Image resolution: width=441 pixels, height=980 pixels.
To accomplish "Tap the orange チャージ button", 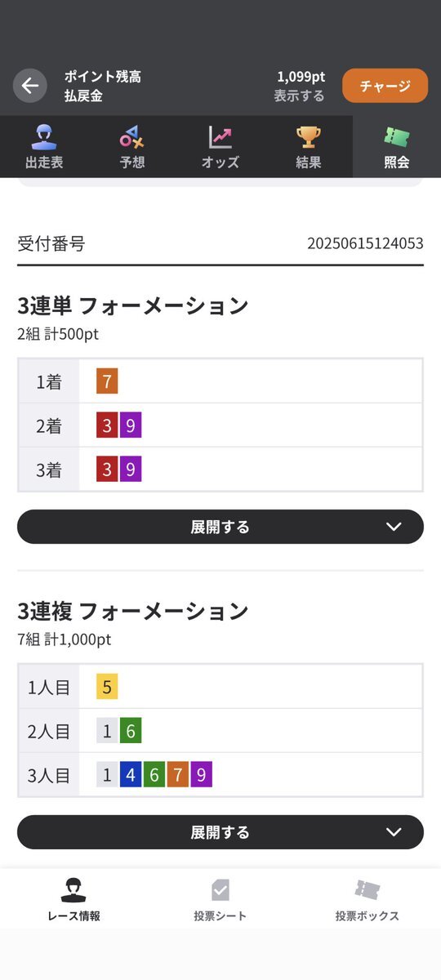I will click(x=385, y=86).
